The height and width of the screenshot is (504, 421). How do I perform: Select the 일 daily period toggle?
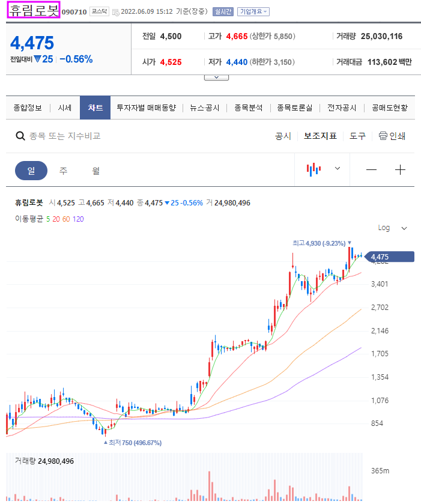[x=31, y=171]
